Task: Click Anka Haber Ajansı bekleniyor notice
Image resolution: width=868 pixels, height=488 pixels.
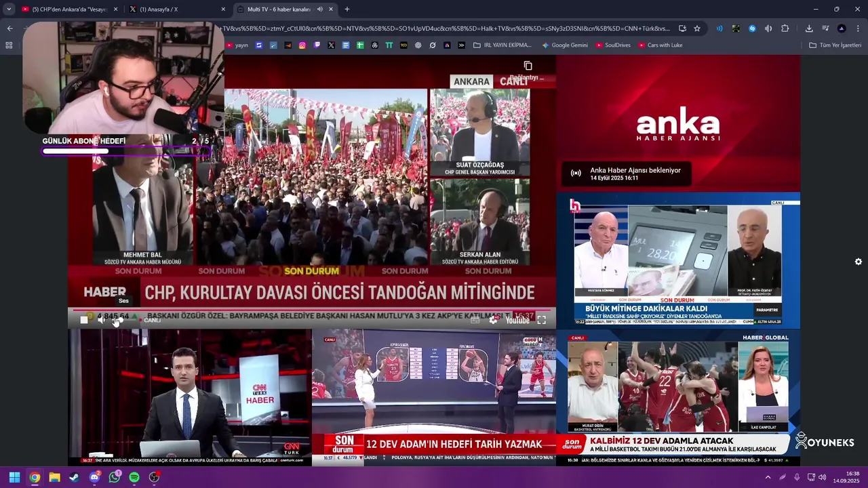Action: (x=627, y=174)
